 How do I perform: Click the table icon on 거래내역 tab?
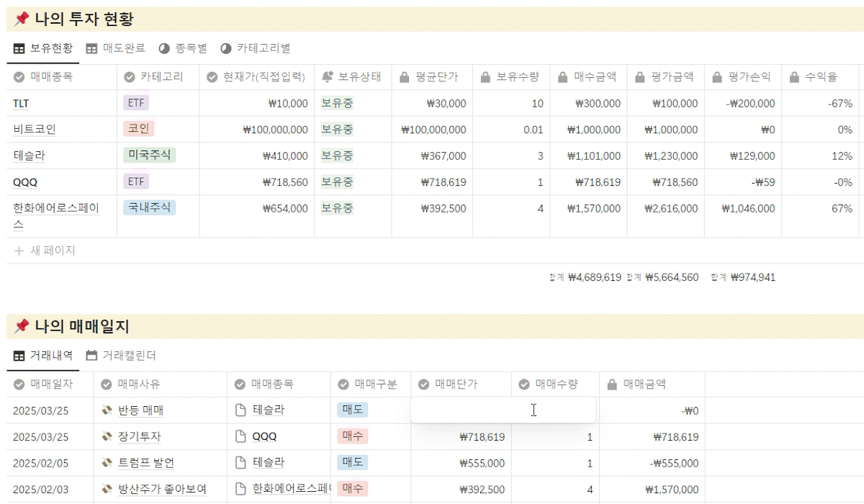19,355
